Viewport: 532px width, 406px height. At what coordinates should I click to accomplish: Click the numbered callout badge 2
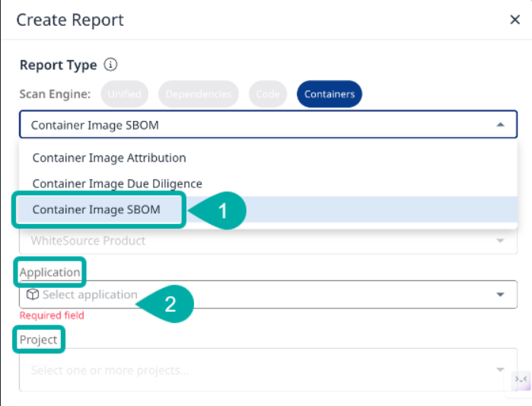(x=170, y=304)
